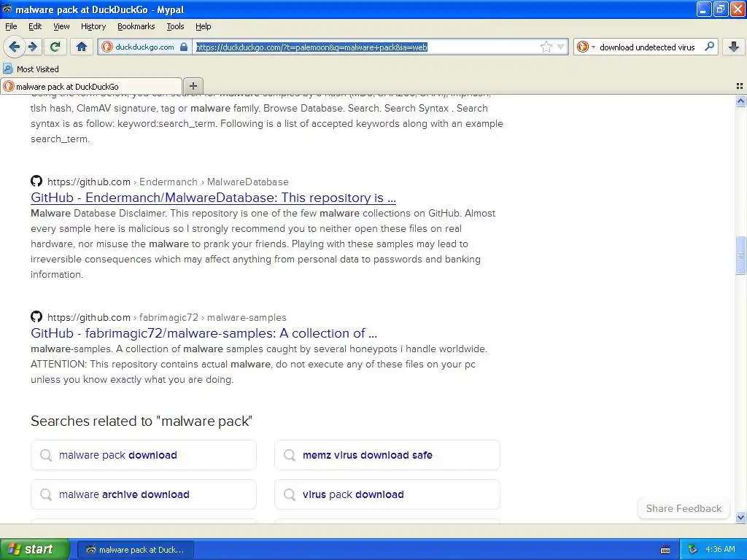747x560 pixels.
Task: Open the Downloads arrow button
Action: 734,47
